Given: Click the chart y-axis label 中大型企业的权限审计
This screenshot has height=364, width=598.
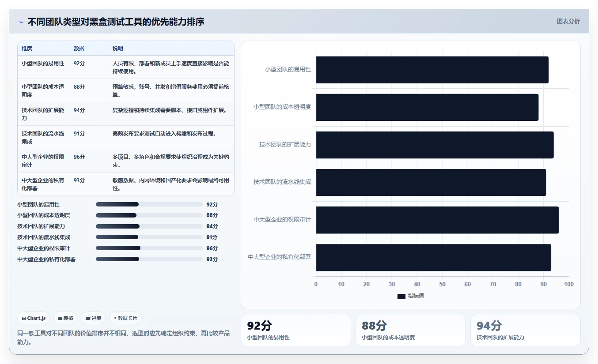Looking at the screenshot, I should pos(282,219).
